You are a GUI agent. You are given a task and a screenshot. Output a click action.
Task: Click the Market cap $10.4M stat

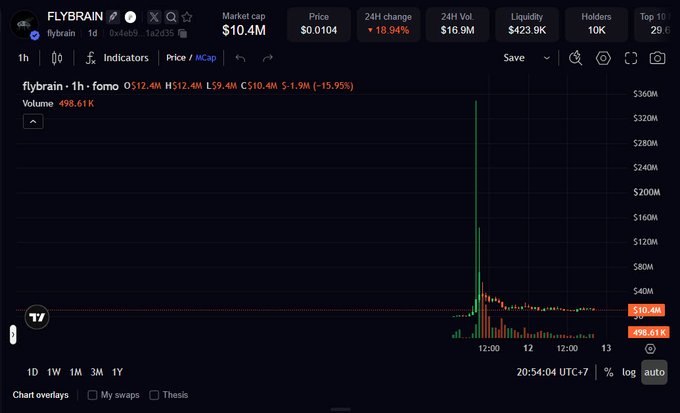[x=244, y=24]
